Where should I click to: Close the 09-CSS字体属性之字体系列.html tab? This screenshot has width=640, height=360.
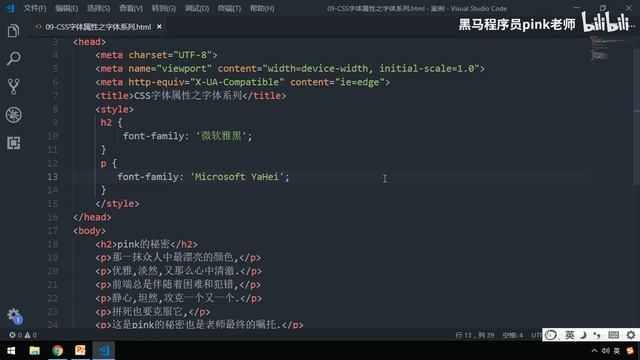(x=159, y=27)
